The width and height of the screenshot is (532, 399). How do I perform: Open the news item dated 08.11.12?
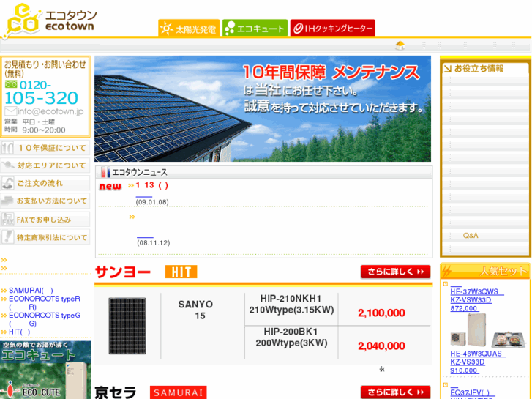pos(145,237)
